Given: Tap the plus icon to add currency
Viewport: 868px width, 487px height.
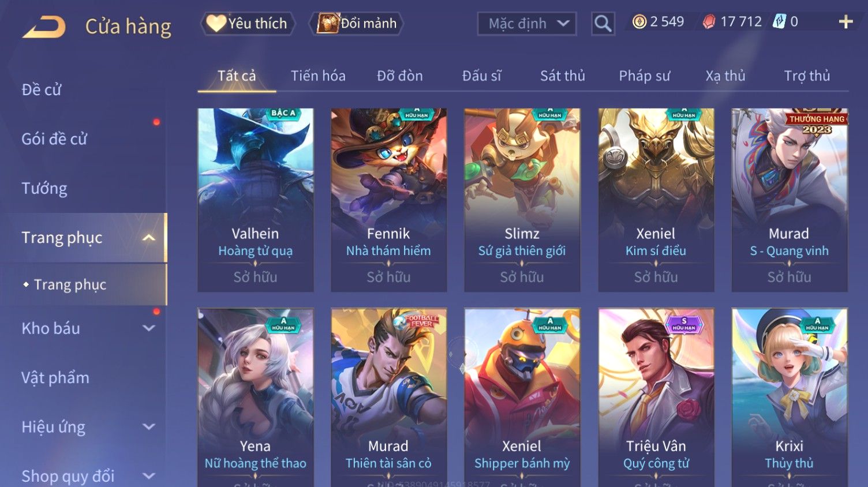Looking at the screenshot, I should click(x=845, y=22).
